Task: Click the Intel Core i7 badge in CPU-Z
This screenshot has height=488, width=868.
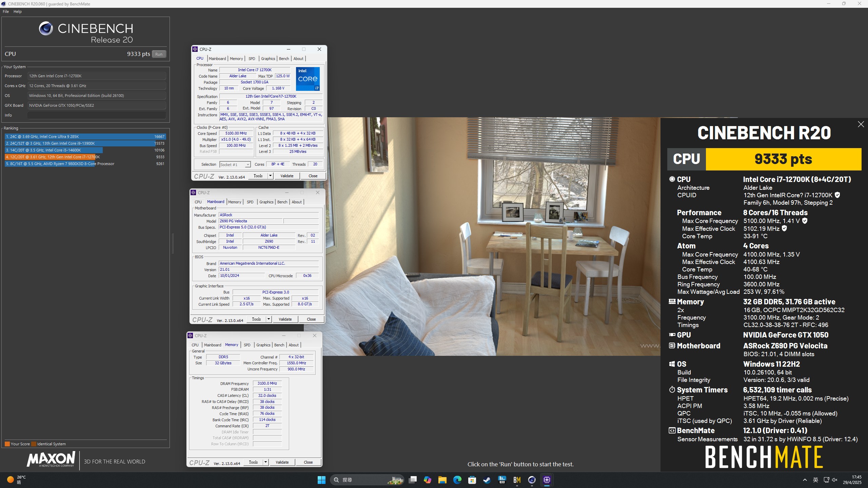Action: 308,79
